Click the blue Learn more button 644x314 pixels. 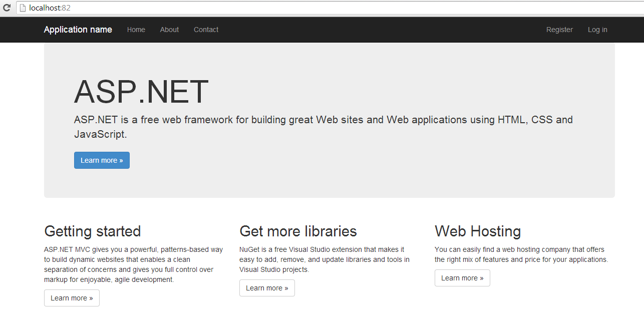coord(102,160)
